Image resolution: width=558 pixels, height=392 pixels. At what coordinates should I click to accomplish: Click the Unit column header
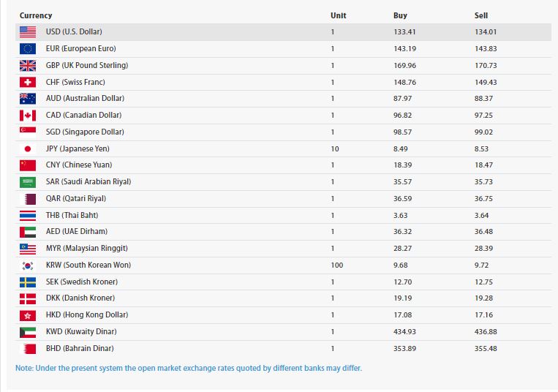338,15
